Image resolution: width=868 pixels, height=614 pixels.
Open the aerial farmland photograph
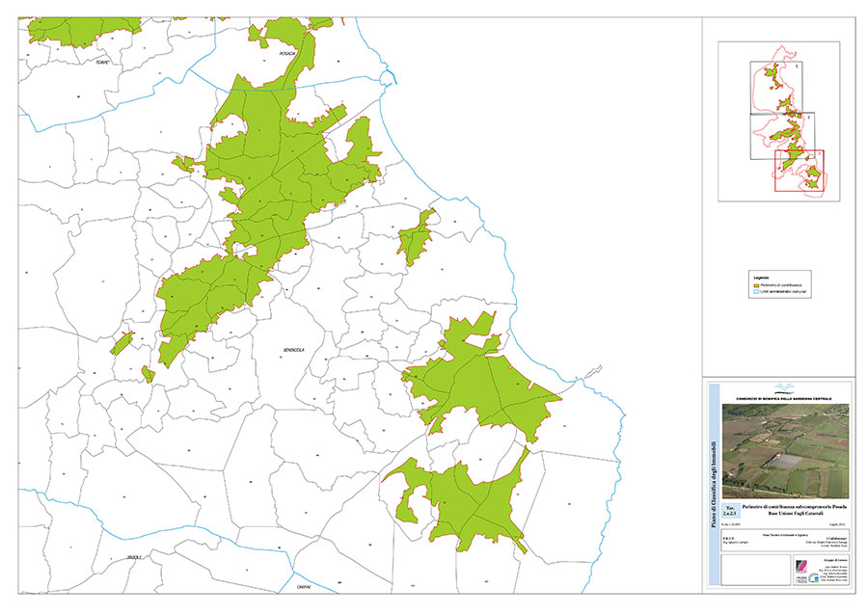click(x=785, y=451)
